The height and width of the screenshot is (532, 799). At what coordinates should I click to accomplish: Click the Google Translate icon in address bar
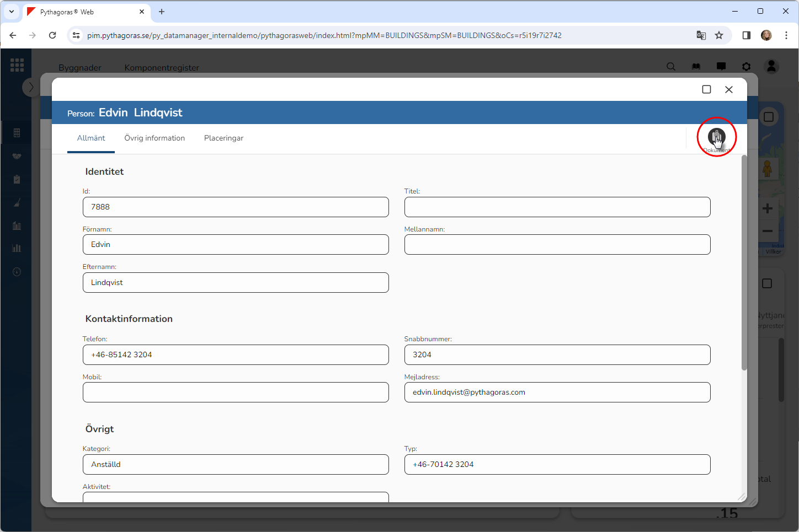pos(701,35)
